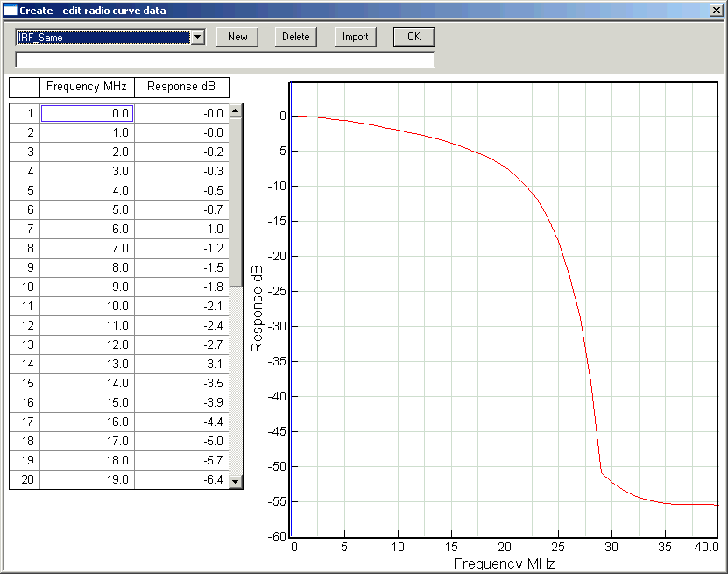Open the IRF Same curve dropdown
This screenshot has width=728, height=574.
click(x=197, y=37)
